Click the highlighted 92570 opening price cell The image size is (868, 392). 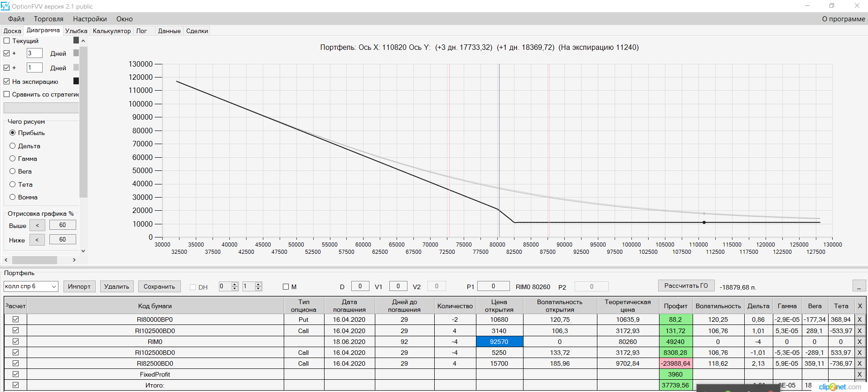tap(499, 342)
